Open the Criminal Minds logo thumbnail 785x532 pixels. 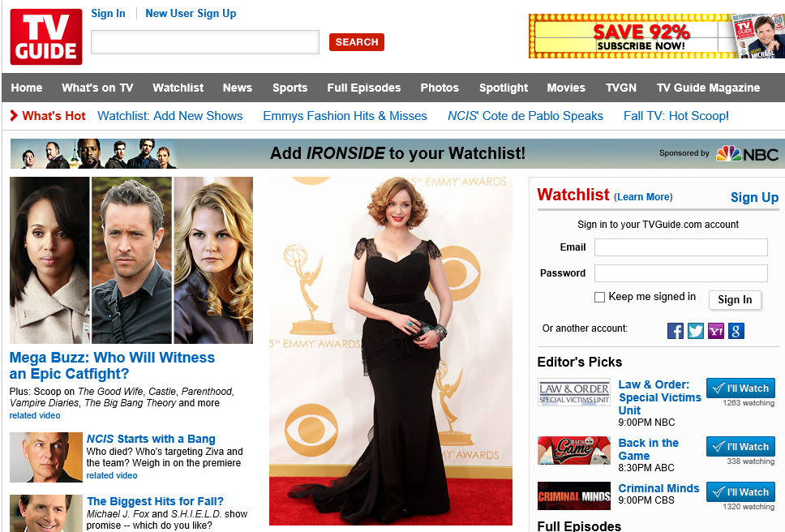(574, 496)
